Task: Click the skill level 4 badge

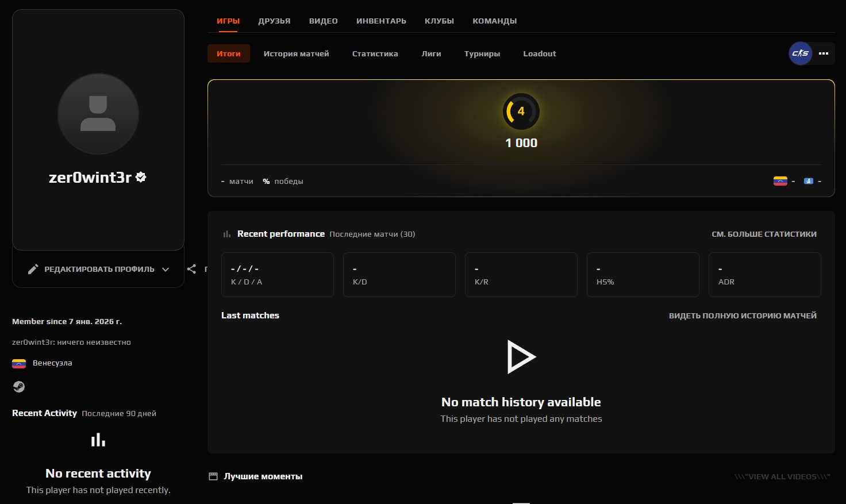Action: pos(521,111)
